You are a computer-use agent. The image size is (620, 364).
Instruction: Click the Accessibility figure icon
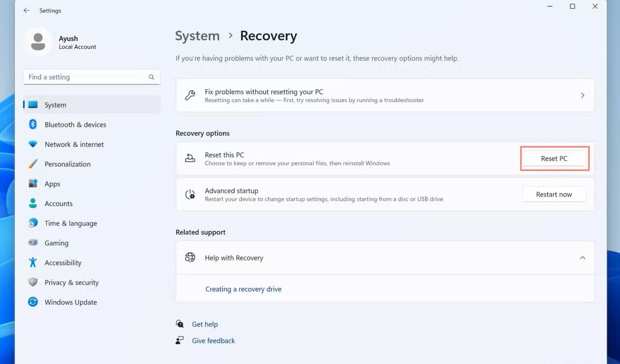click(x=33, y=262)
